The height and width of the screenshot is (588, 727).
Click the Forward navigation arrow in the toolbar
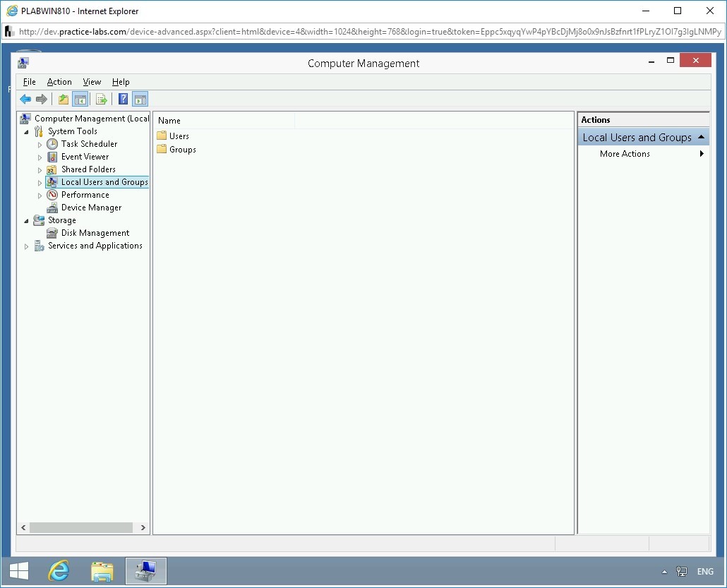[x=42, y=99]
